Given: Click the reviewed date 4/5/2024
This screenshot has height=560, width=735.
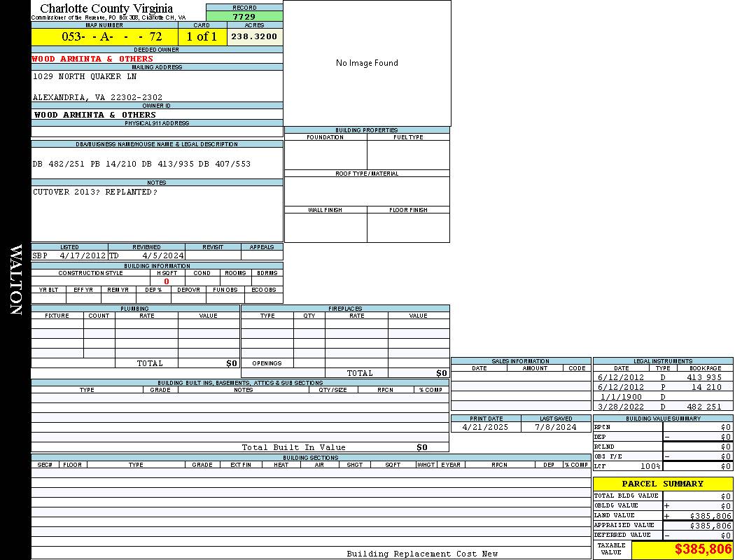Looking at the screenshot, I should click(x=162, y=255).
